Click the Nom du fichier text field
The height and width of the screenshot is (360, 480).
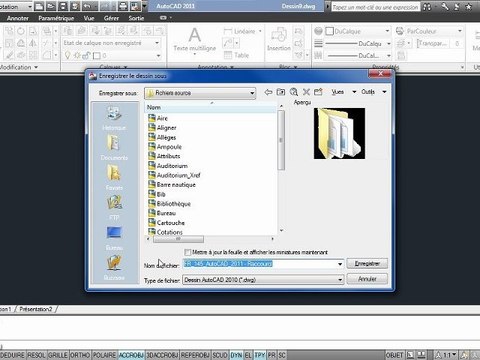point(260,264)
